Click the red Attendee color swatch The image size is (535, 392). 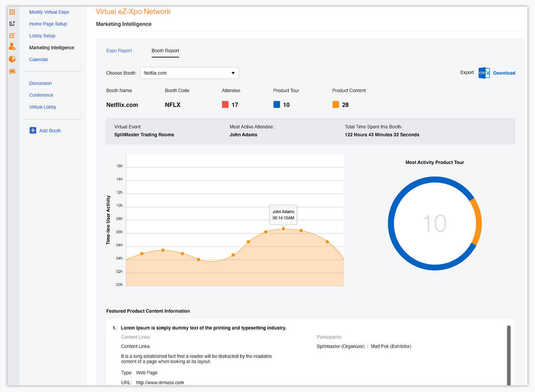pos(225,105)
